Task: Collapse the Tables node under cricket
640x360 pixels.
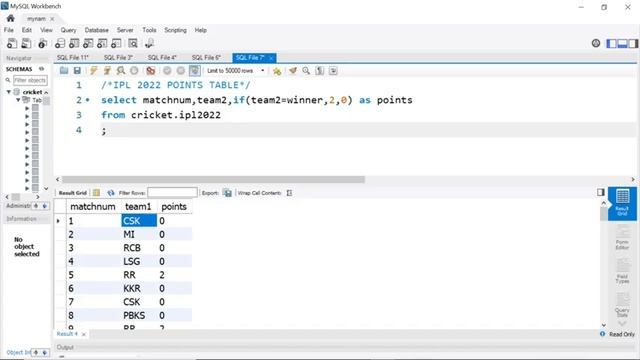Action: click(18, 100)
